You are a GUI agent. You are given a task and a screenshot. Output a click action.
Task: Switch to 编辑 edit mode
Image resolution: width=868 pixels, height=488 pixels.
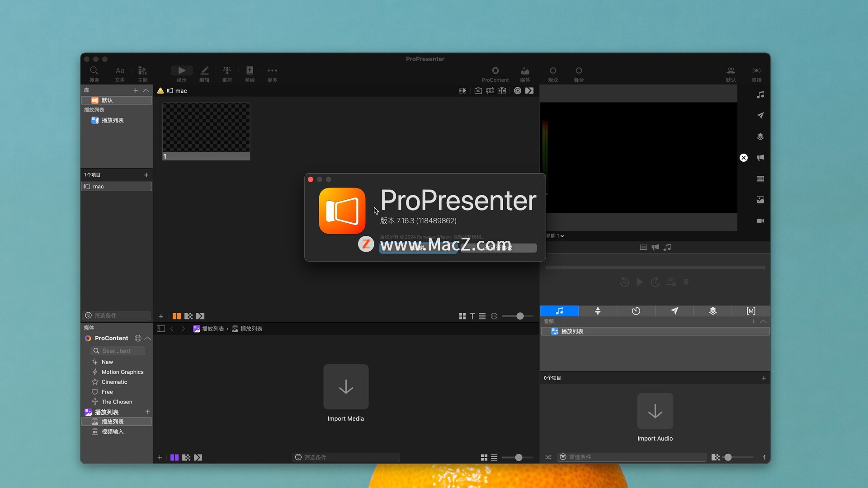tap(204, 74)
